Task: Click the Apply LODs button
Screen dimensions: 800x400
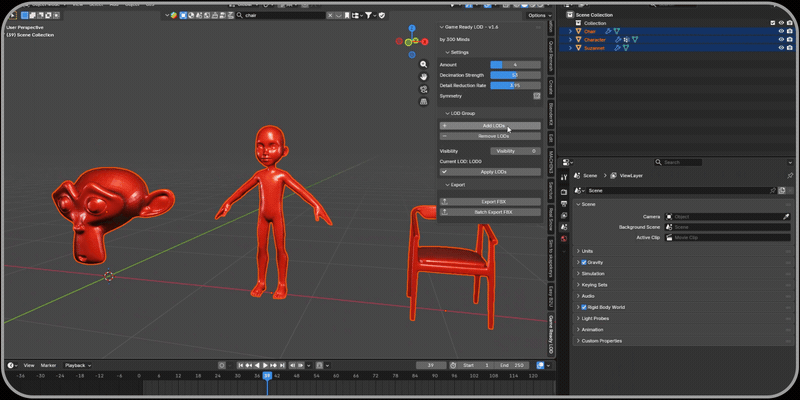Action: click(x=490, y=172)
